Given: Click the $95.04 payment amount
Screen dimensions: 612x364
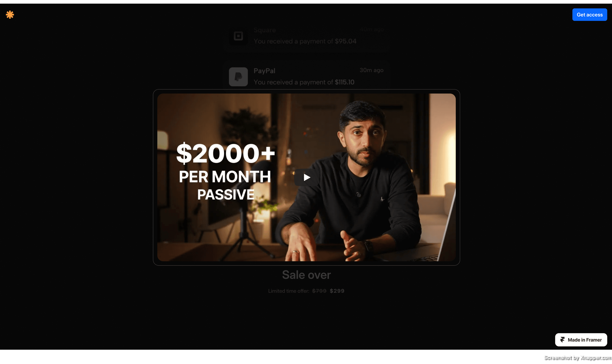Looking at the screenshot, I should (x=345, y=41).
